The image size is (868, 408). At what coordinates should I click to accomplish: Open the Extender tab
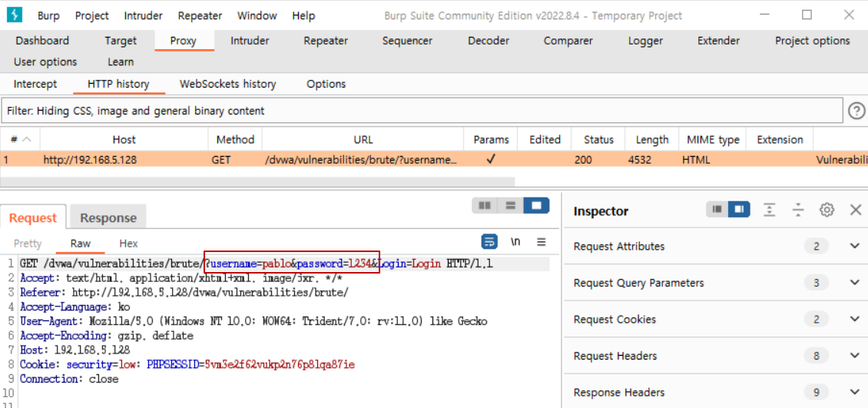[x=718, y=41]
